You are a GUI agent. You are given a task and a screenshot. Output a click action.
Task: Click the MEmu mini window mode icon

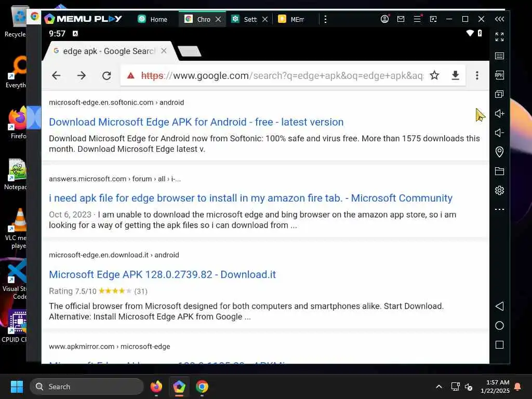pos(433,19)
